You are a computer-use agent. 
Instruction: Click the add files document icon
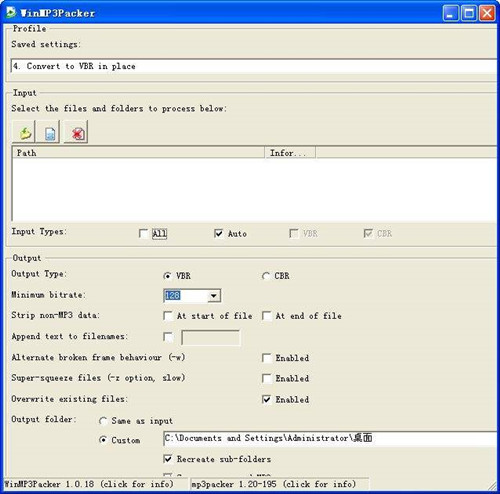49,133
